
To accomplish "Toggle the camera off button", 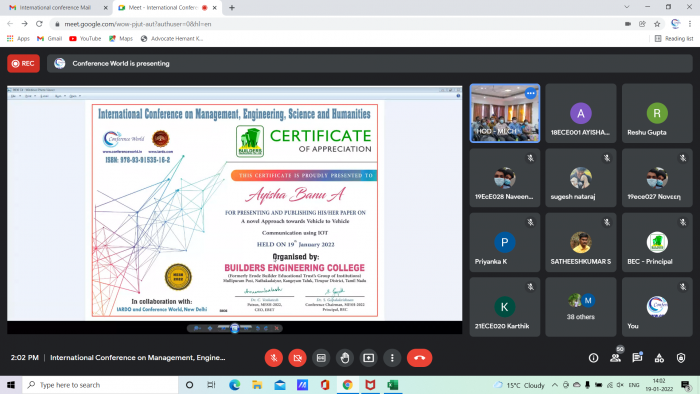I will 297,358.
